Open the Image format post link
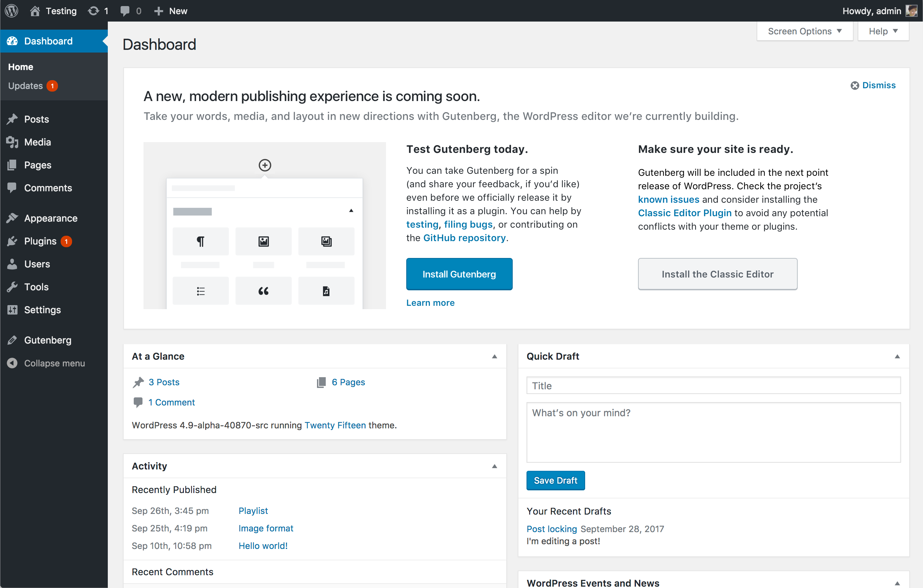Viewport: 923px width, 588px height. pyautogui.click(x=266, y=528)
